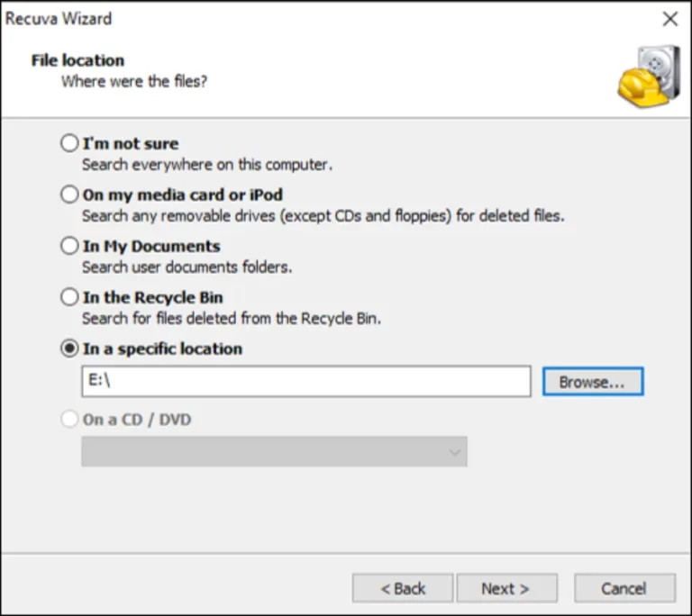
Task: Select the "I'm not sure" radio button
Action: [69, 143]
